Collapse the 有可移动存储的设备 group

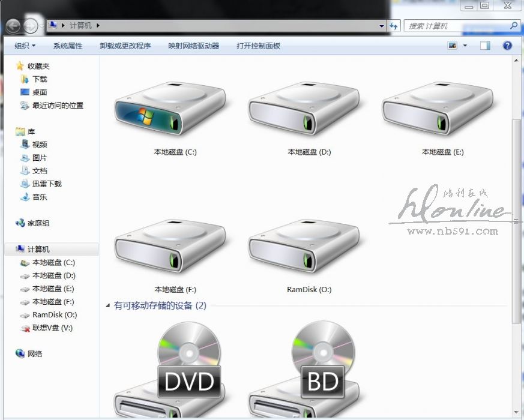pyautogui.click(x=109, y=306)
